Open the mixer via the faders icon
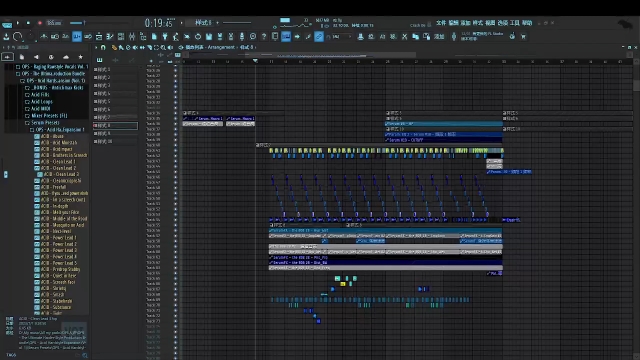The height and width of the screenshot is (360, 640). [x=132, y=37]
